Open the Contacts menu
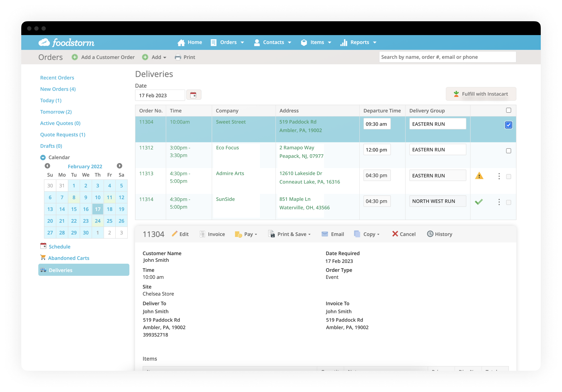Image resolution: width=562 pixels, height=392 pixels. point(273,42)
